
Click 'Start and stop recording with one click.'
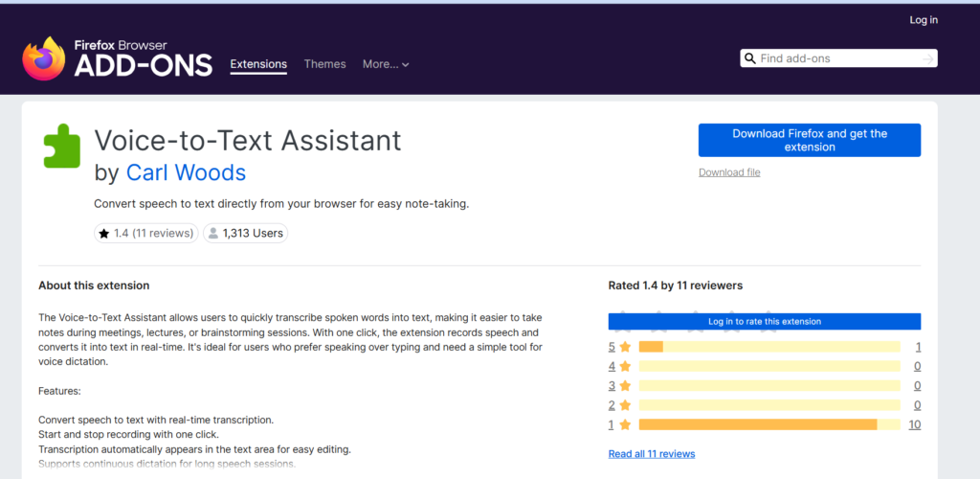pos(129,434)
